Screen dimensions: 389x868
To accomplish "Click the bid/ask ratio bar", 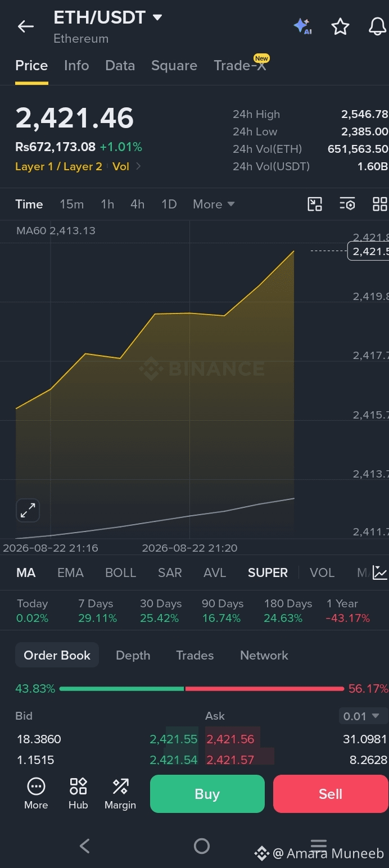I will (201, 688).
